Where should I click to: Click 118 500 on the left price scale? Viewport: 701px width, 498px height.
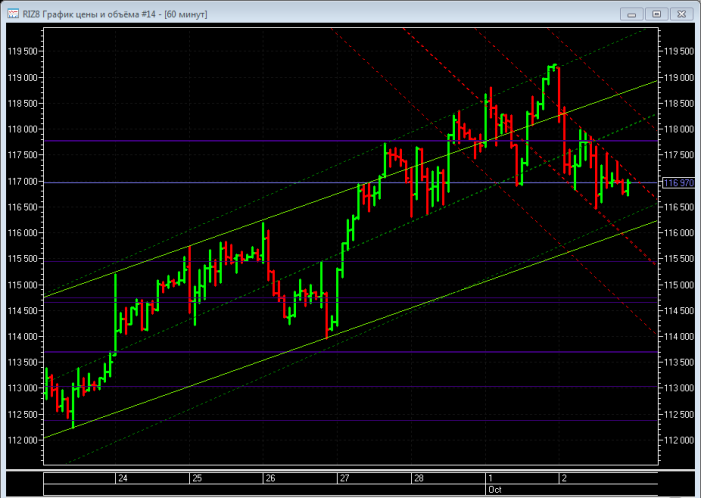[23, 104]
